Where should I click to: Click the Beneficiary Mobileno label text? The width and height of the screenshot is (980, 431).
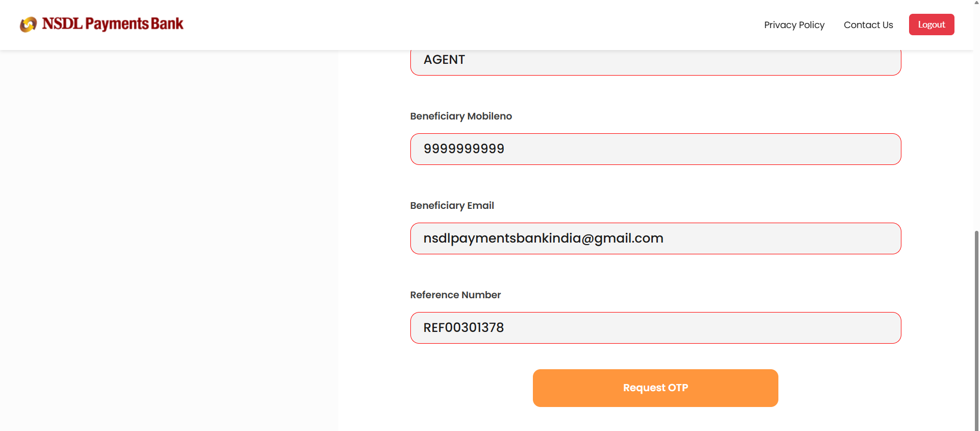pos(460,116)
